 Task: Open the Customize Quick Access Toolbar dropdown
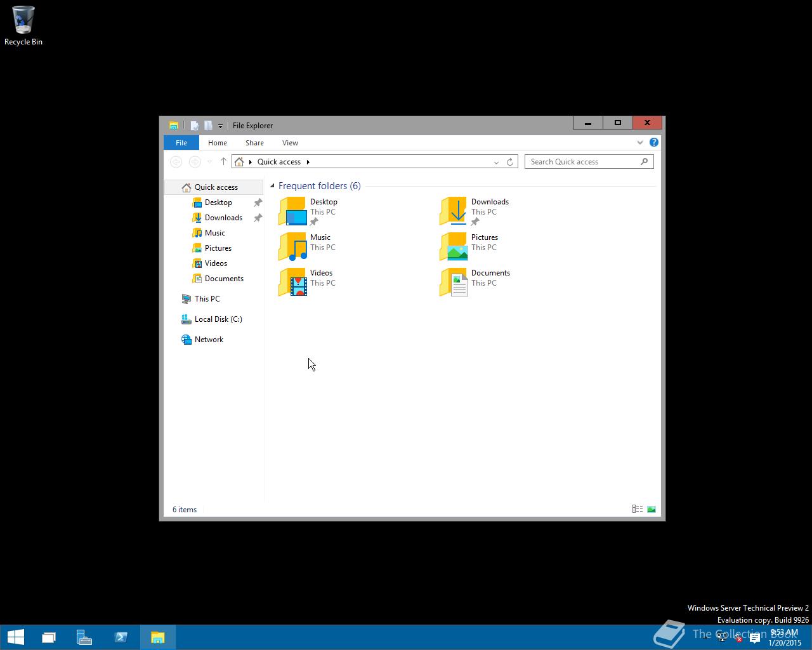click(x=220, y=126)
